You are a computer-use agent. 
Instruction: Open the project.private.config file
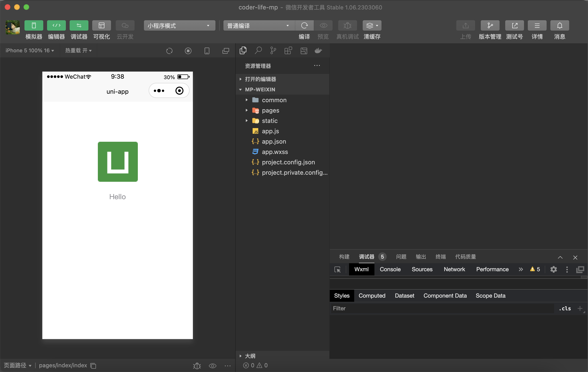click(282, 173)
